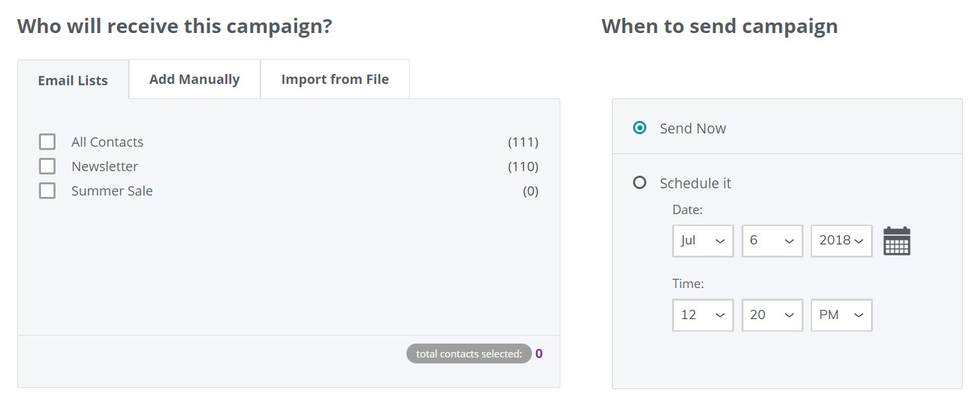Image resolution: width=980 pixels, height=405 pixels.
Task: Select the Email Lists tab
Action: [73, 80]
